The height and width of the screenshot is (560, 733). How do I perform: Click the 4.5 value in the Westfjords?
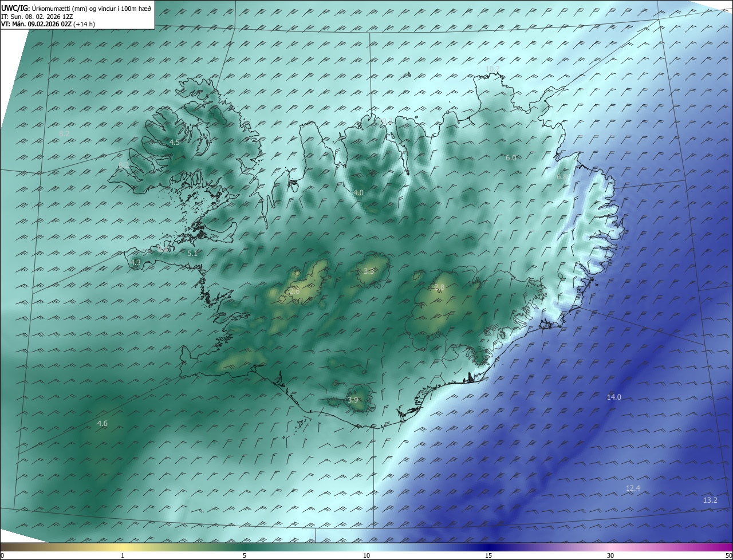tap(174, 142)
